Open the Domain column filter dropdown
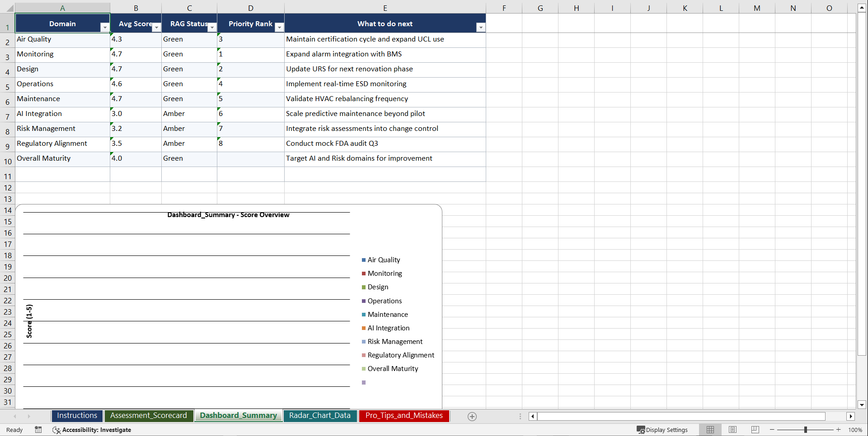868x436 pixels. [x=105, y=27]
